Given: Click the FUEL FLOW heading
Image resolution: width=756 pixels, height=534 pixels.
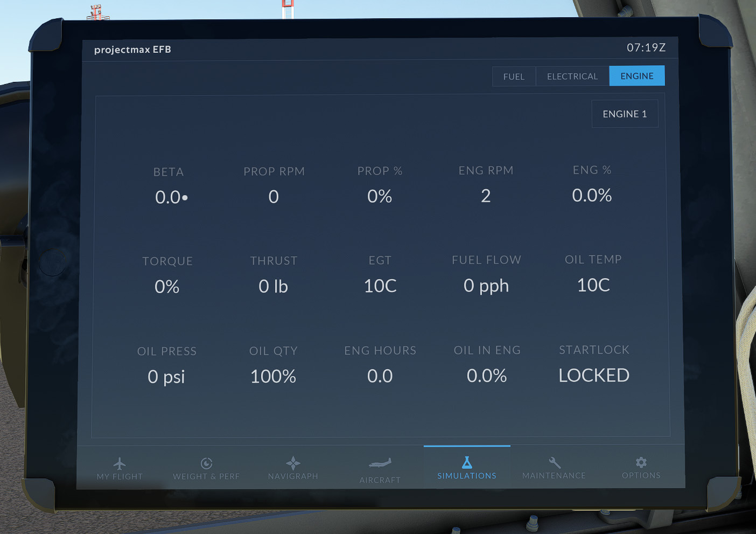Looking at the screenshot, I should [486, 260].
